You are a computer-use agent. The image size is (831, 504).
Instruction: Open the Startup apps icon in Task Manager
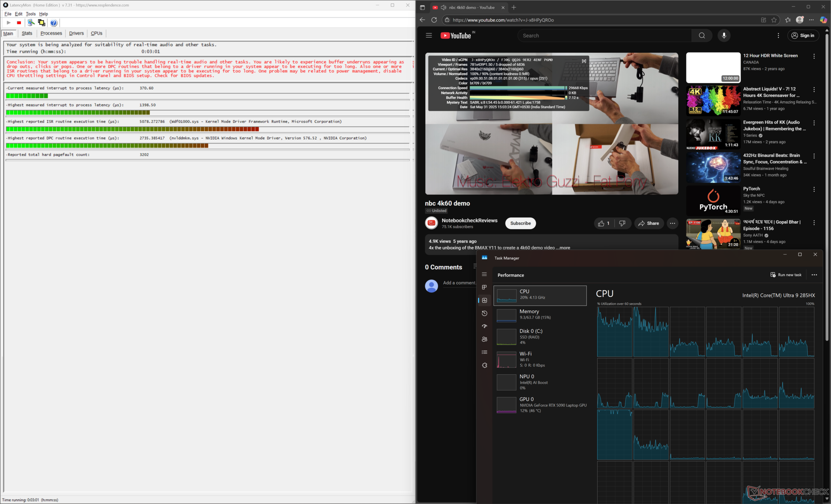pyautogui.click(x=484, y=326)
